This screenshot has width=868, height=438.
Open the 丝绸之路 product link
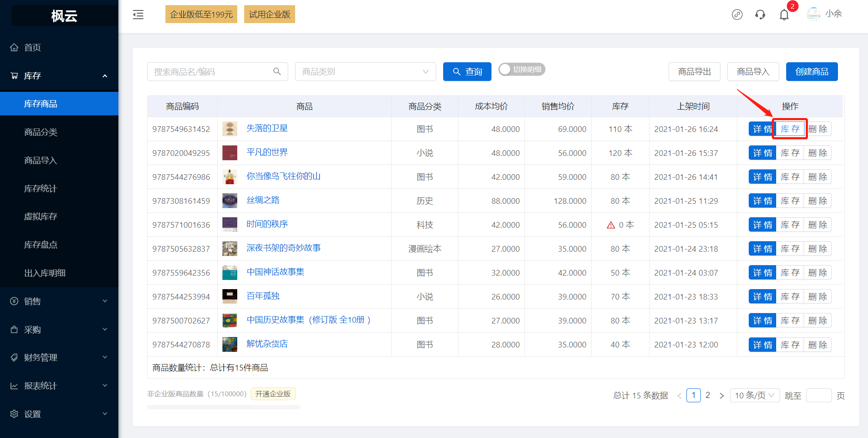tap(263, 200)
